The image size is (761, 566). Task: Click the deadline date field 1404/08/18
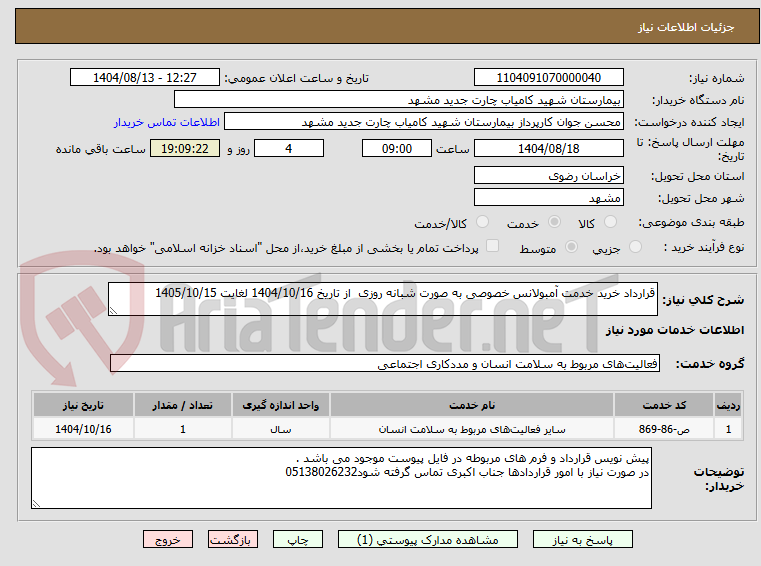click(548, 149)
